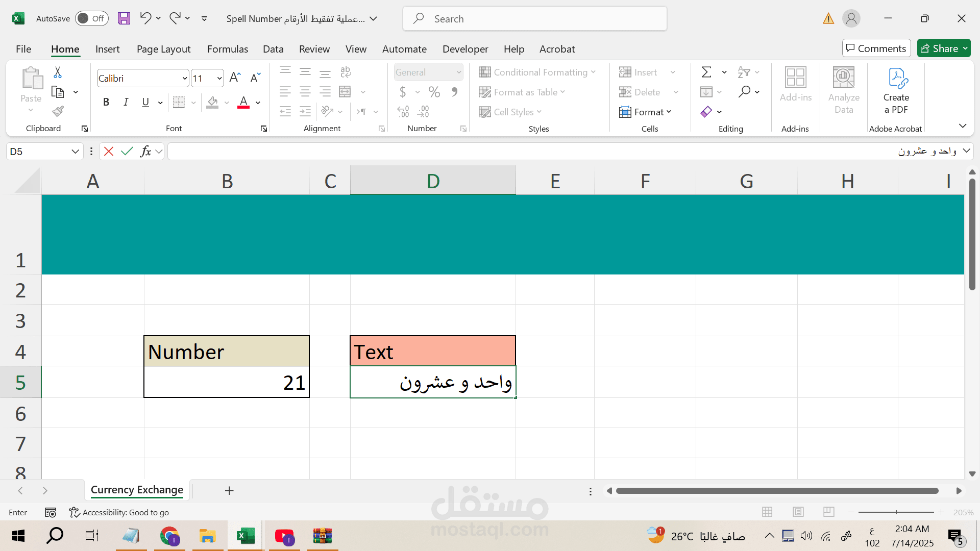Click the Insert Function fx icon

145,152
